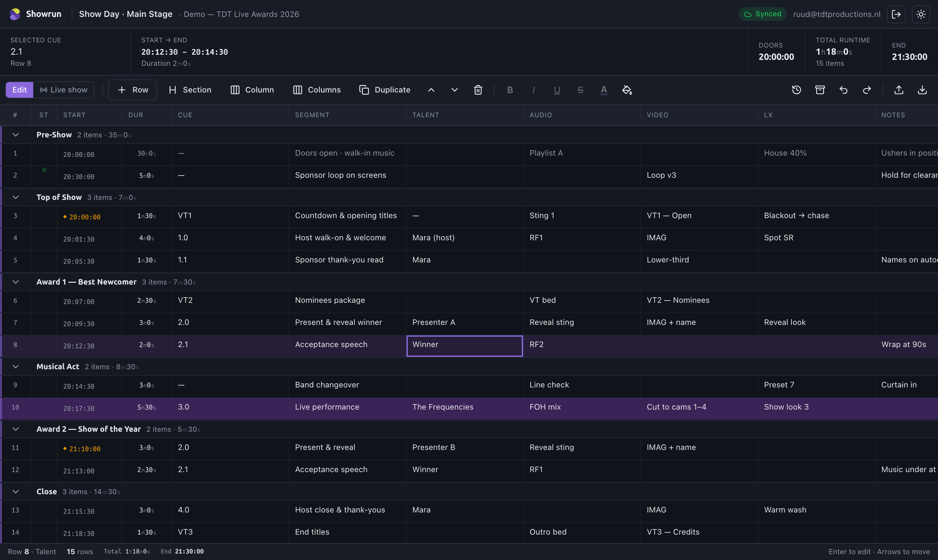This screenshot has width=938, height=560.
Task: Switch to Live show mode
Action: 64,90
